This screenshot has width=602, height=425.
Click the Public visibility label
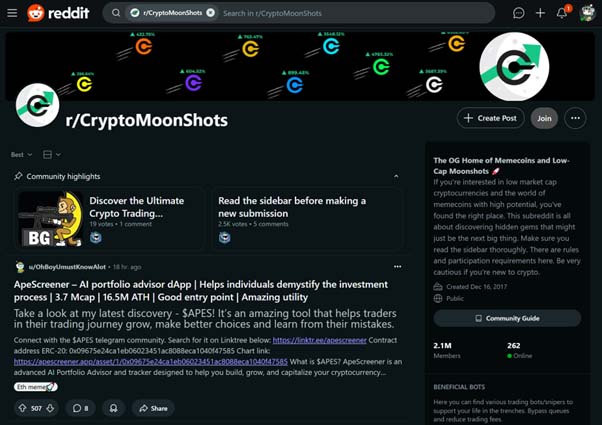click(x=455, y=298)
